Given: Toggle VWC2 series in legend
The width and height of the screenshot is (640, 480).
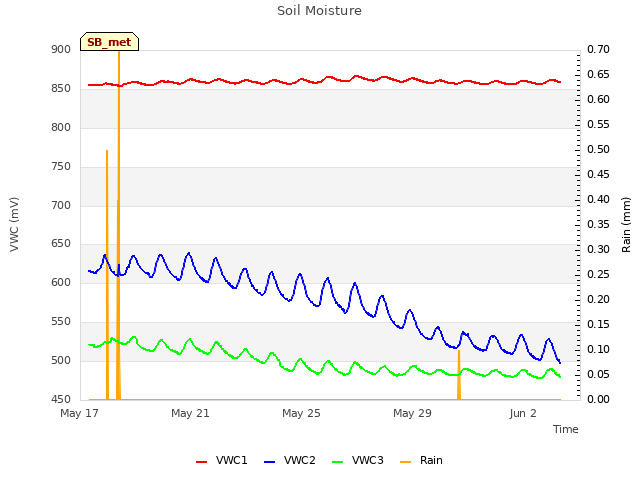Looking at the screenshot, I should tap(290, 460).
